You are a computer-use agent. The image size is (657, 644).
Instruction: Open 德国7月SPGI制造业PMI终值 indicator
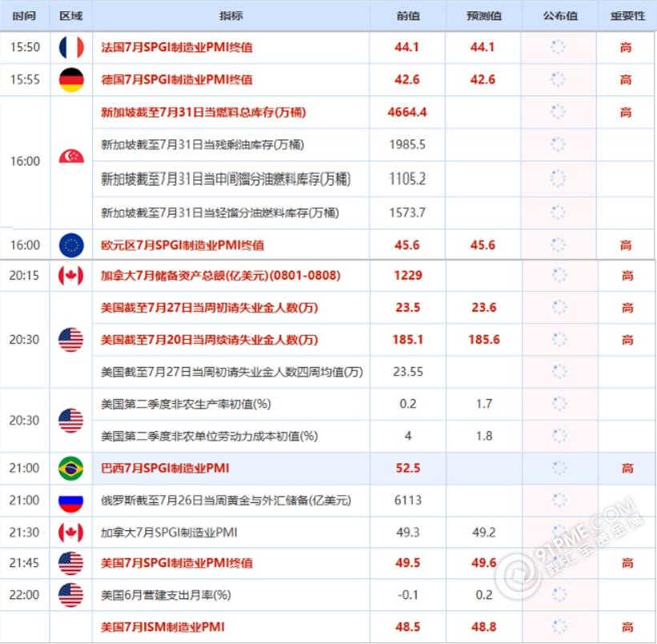177,79
